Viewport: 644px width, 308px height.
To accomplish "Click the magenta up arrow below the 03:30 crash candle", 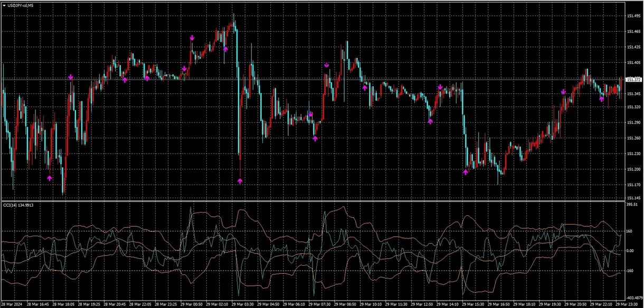I will (240, 181).
